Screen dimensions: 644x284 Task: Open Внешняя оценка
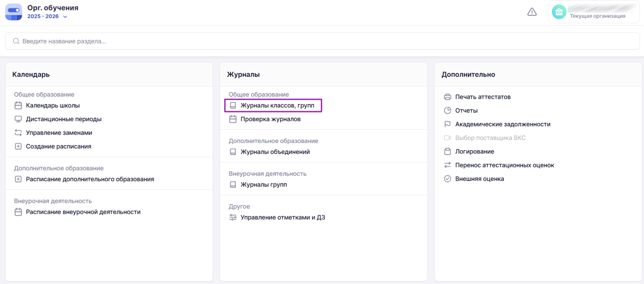(x=479, y=179)
